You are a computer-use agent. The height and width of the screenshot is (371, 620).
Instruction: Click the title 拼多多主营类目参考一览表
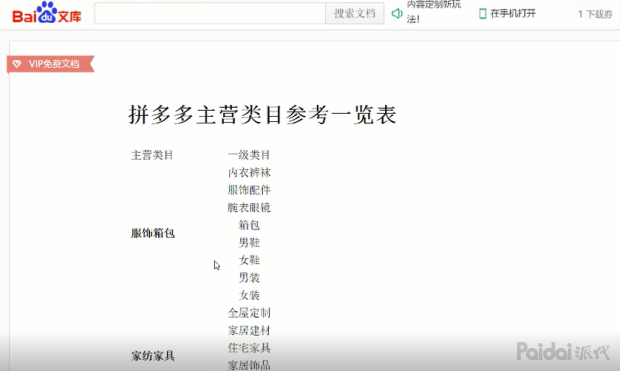(x=263, y=115)
